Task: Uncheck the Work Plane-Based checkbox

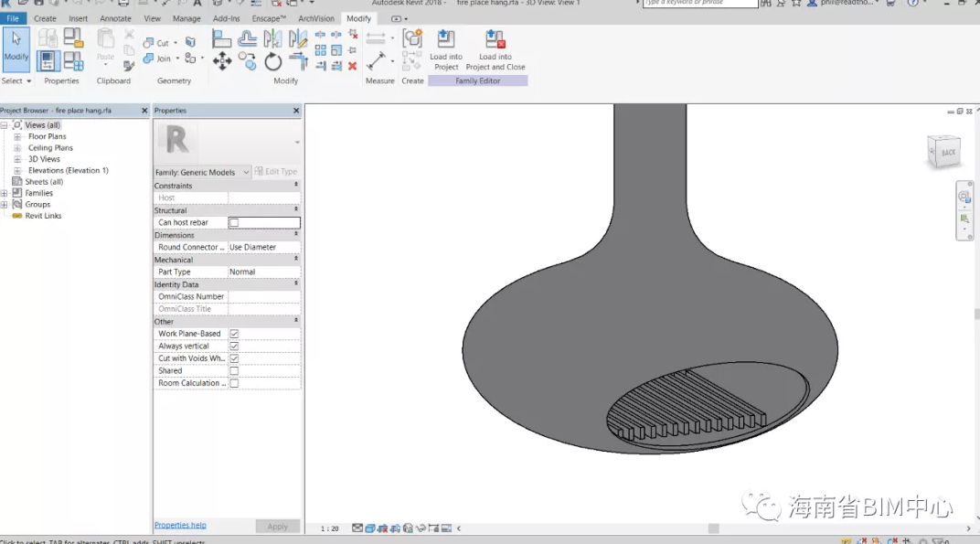Action: pos(234,334)
